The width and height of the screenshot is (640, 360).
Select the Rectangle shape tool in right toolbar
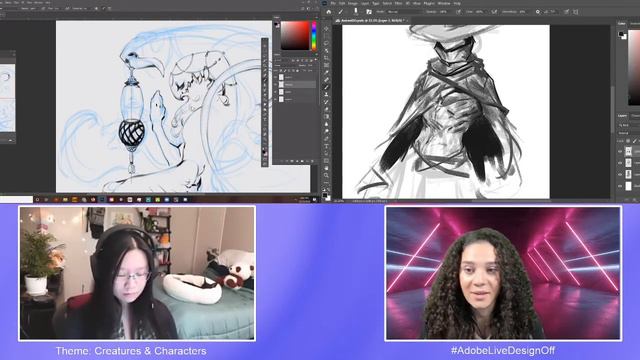coord(326,161)
